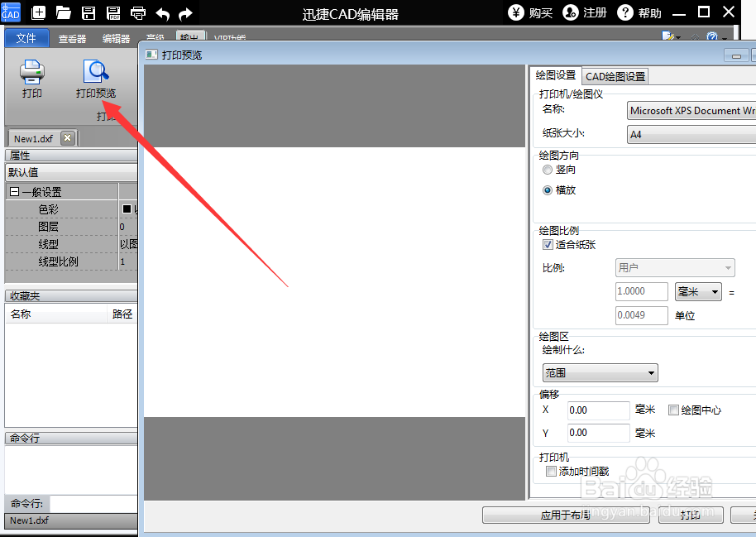Image resolution: width=756 pixels, height=537 pixels.
Task: Click the 图层 property row
Action: (x=71, y=227)
